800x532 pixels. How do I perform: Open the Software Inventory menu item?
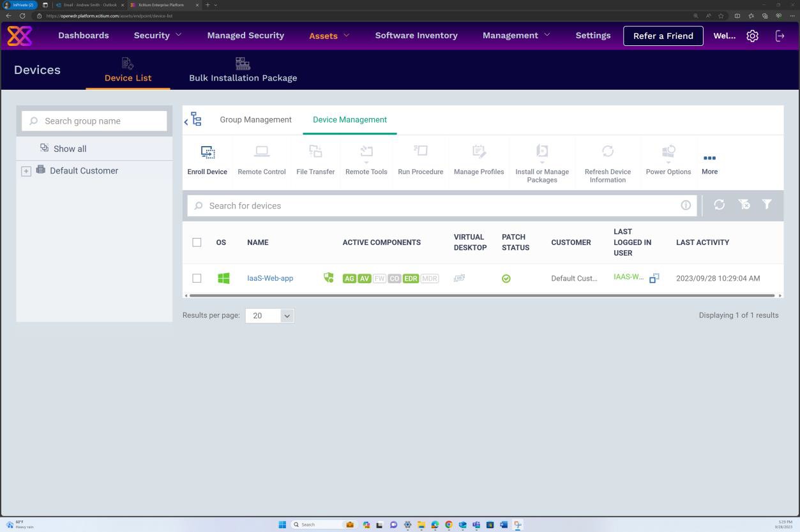[416, 35]
